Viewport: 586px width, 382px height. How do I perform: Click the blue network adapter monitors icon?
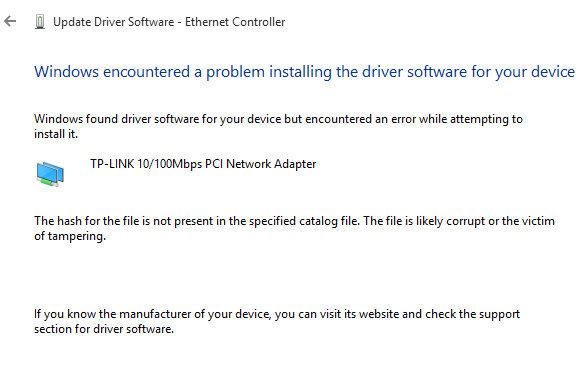(x=50, y=174)
